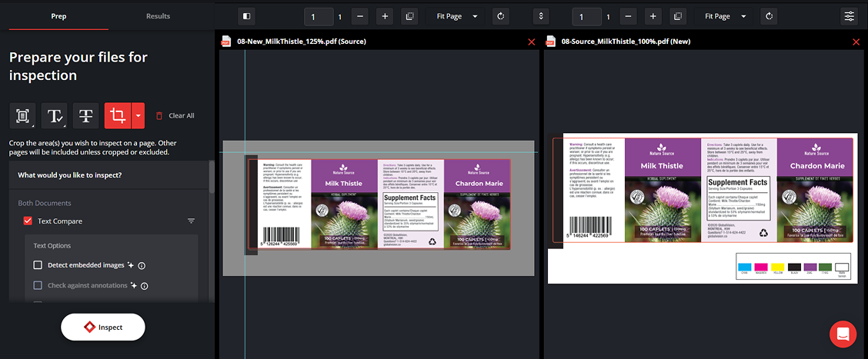Click the yellow color swatch
Image resolution: width=868 pixels, height=359 pixels.
777,267
